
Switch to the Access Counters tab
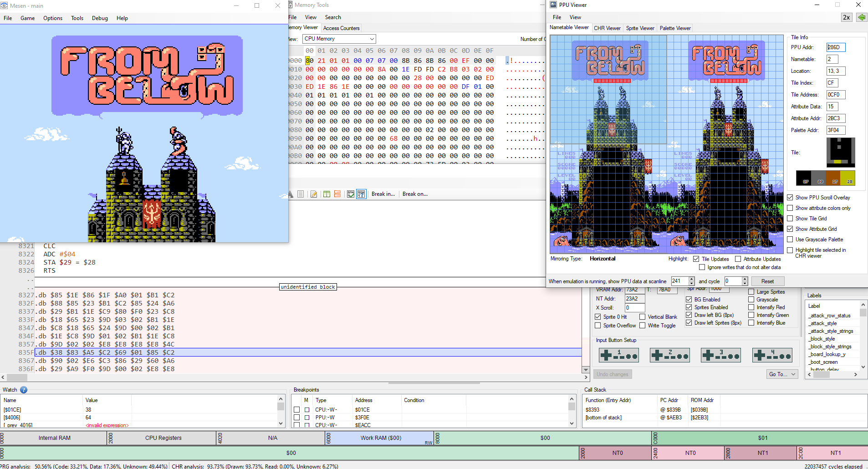(341, 28)
